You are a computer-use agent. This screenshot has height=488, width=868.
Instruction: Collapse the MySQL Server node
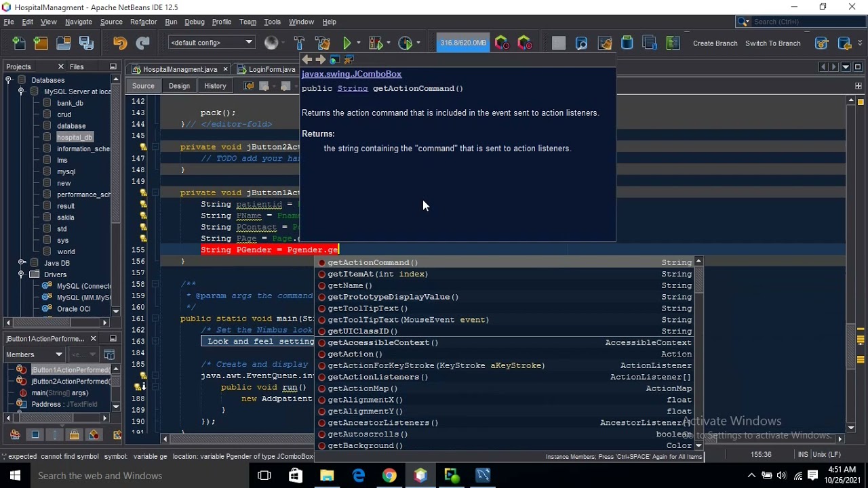22,91
